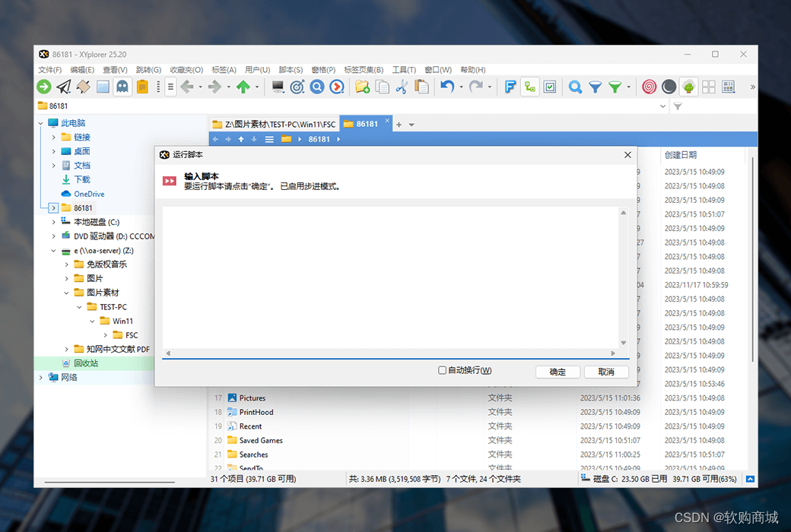
Task: Open the 脚本(S) menu
Action: pyautogui.click(x=291, y=70)
